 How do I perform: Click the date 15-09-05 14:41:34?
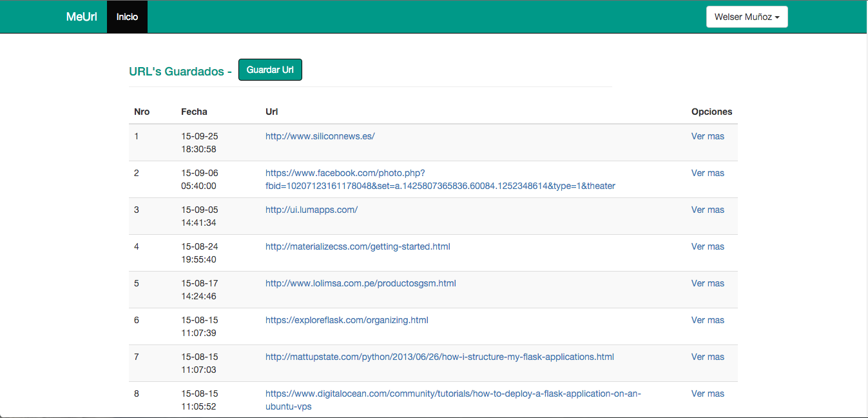[200, 216]
